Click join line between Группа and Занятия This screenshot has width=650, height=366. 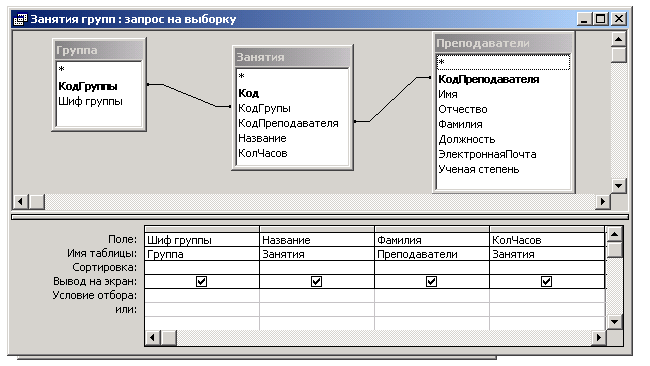[x=189, y=95]
